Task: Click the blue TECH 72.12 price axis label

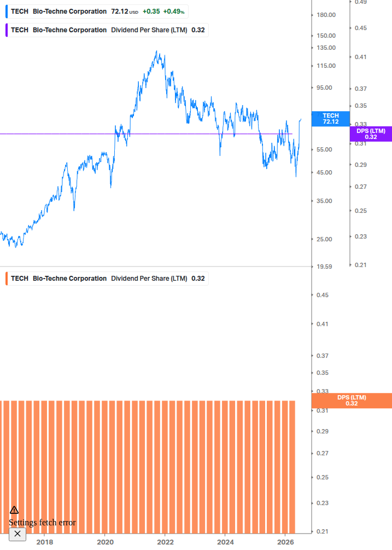Action: click(330, 119)
